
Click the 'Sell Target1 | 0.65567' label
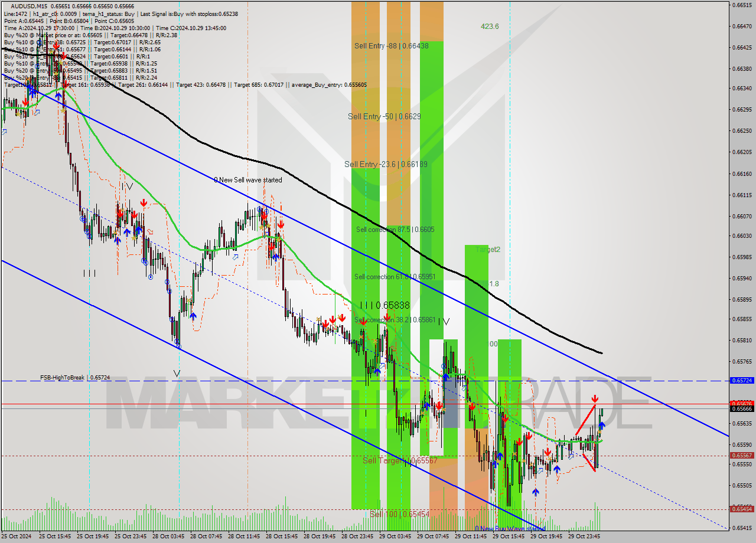pos(400,460)
